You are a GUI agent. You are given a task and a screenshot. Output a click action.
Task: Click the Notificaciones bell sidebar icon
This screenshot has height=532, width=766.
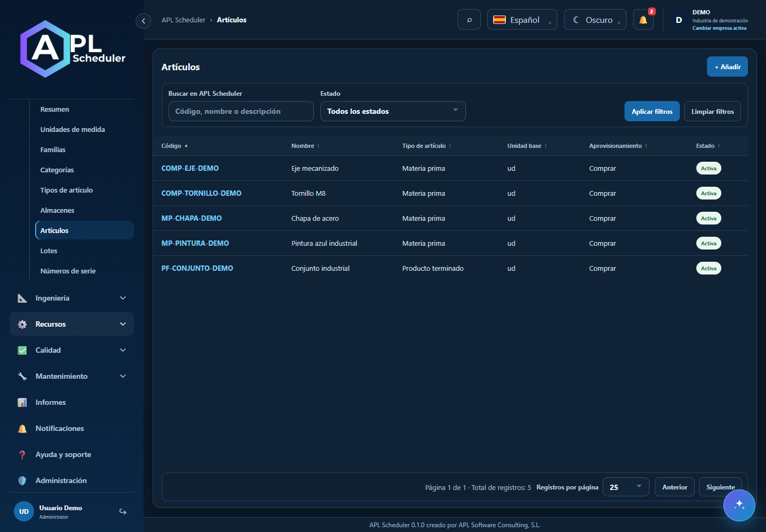coord(22,429)
